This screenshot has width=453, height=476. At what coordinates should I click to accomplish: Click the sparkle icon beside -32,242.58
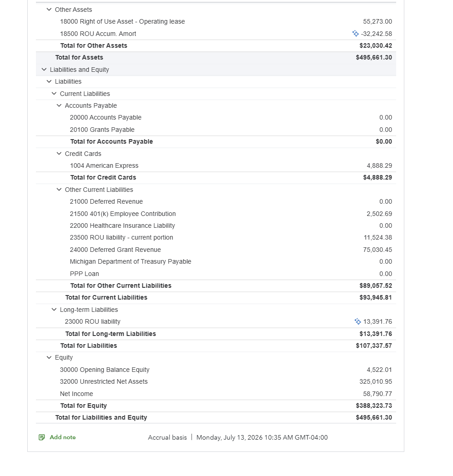coord(356,33)
